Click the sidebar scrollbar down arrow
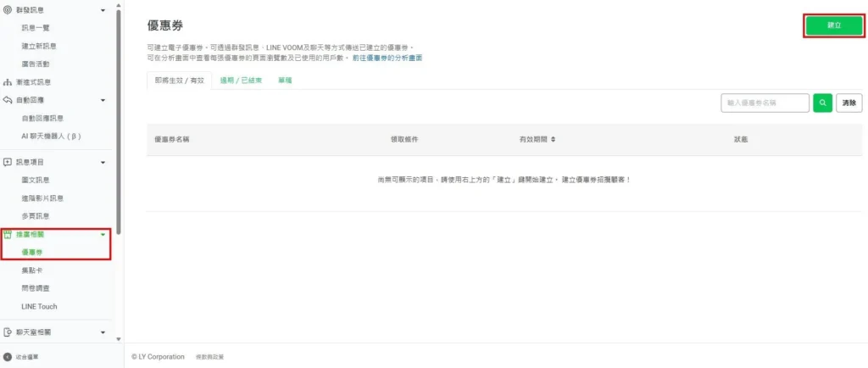868x368 pixels. (x=119, y=338)
